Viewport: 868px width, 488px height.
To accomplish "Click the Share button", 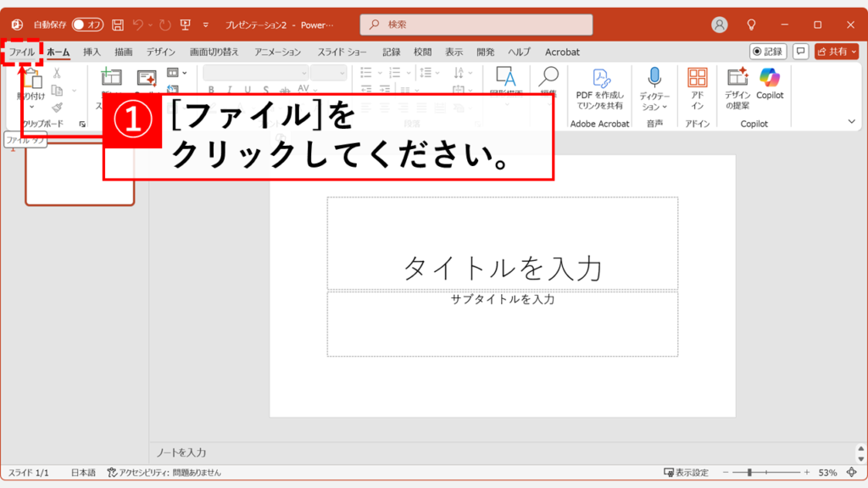I will tap(832, 52).
